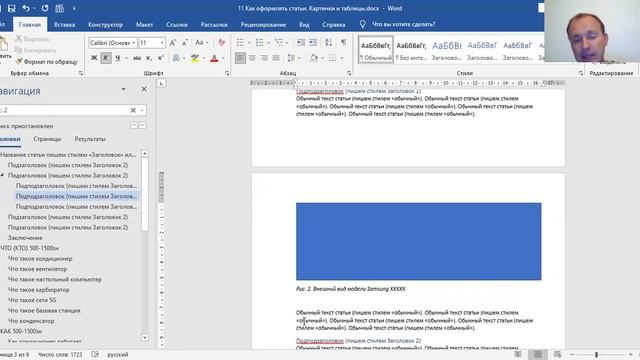Open the Calibri font name dropdown
Image resolution: width=640 pixels, height=360 pixels.
pos(133,43)
